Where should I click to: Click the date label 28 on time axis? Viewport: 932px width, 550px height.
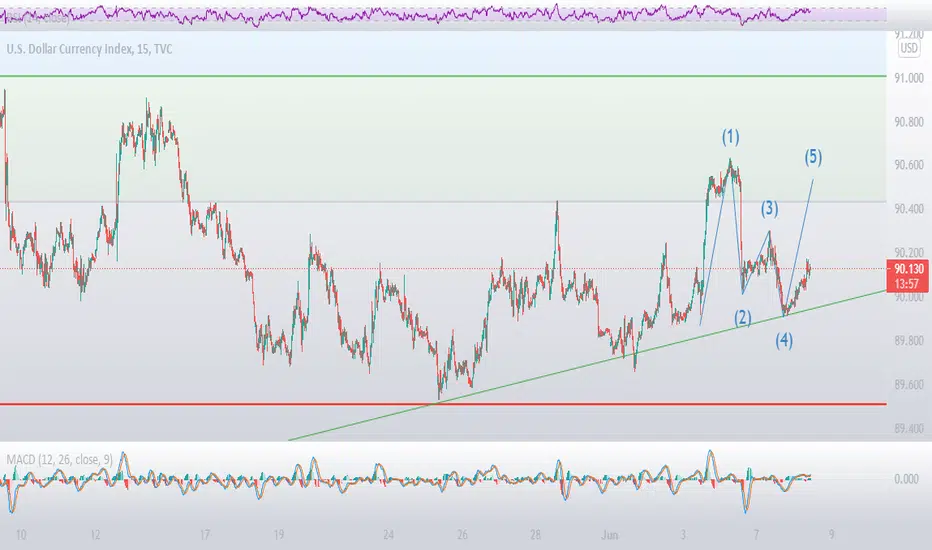[536, 535]
